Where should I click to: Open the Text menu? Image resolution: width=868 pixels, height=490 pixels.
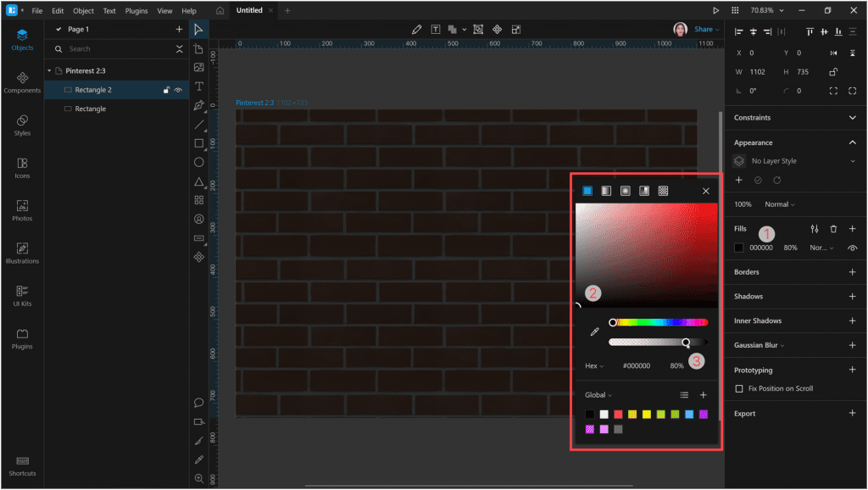click(x=109, y=10)
